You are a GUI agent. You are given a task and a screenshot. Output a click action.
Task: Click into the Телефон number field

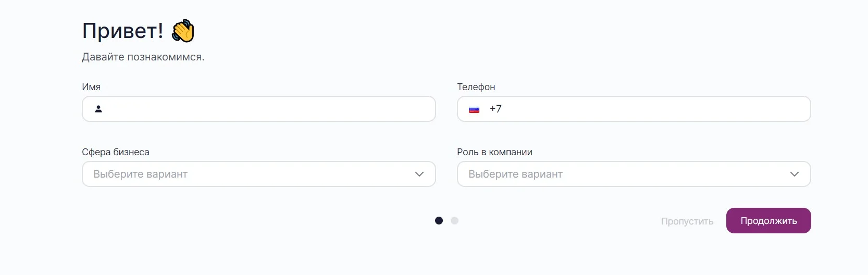(651, 109)
